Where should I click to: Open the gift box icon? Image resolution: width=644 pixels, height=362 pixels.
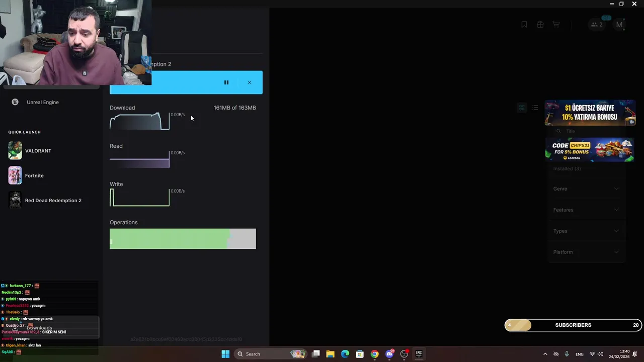pyautogui.click(x=540, y=25)
